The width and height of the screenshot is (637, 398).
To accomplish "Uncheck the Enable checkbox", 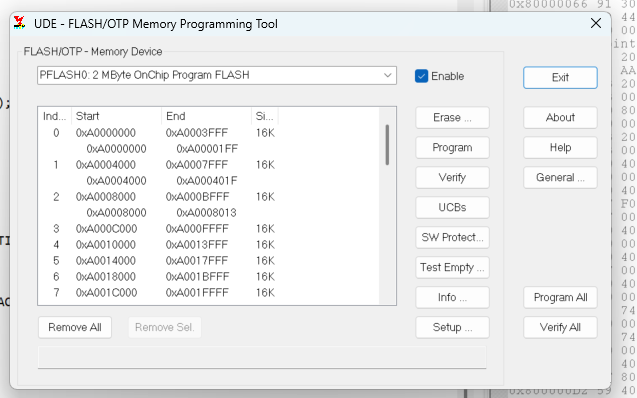I will pyautogui.click(x=421, y=76).
